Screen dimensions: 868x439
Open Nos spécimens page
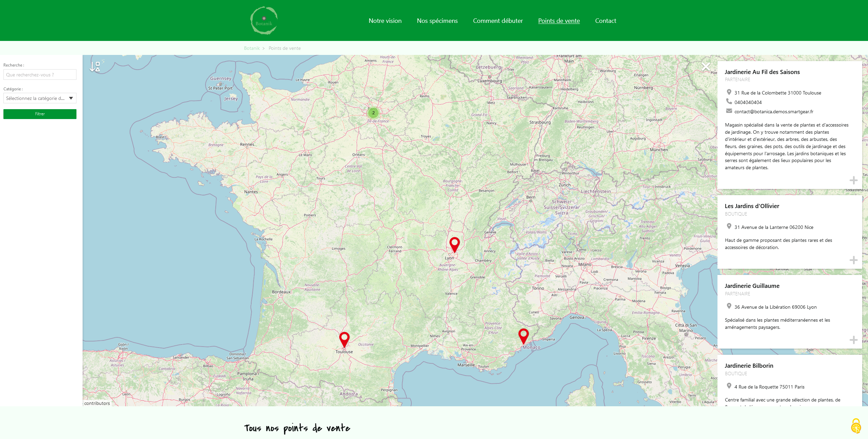tap(437, 21)
